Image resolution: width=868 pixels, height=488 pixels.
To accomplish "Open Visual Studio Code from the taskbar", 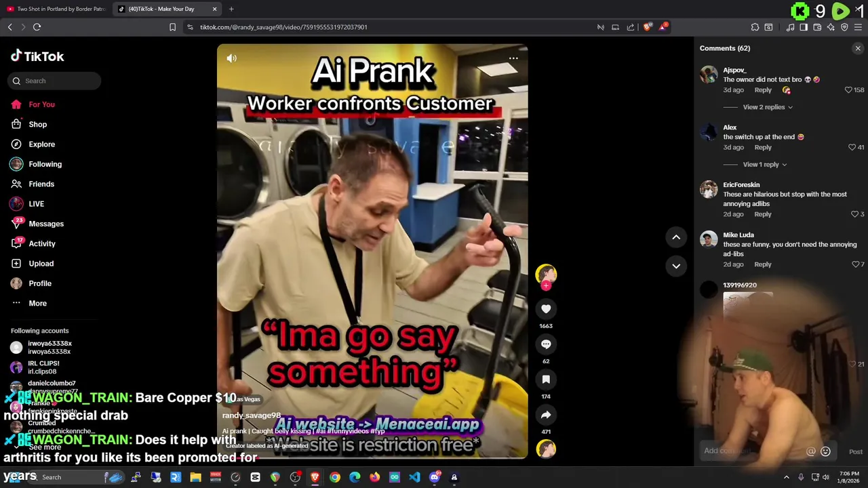I will tap(414, 477).
